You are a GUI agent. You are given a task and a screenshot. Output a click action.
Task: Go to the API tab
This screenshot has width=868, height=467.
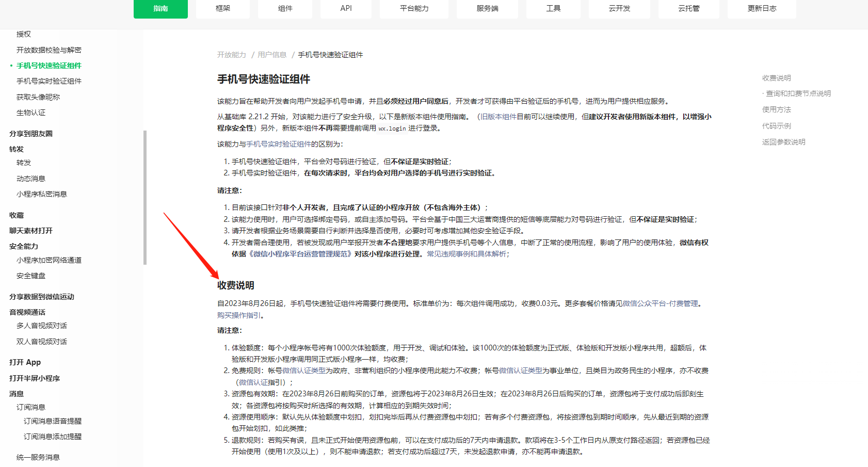346,9
